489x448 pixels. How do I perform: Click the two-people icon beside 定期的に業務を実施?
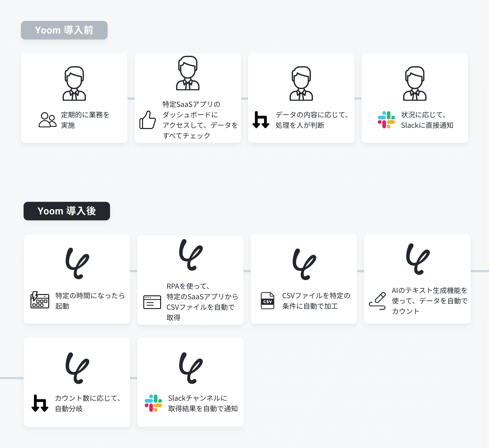pos(48,120)
